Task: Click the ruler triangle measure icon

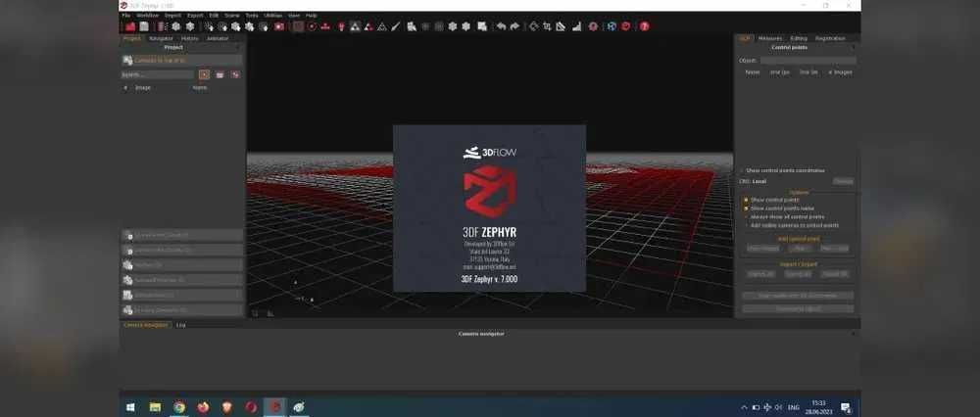Action: [x=561, y=26]
